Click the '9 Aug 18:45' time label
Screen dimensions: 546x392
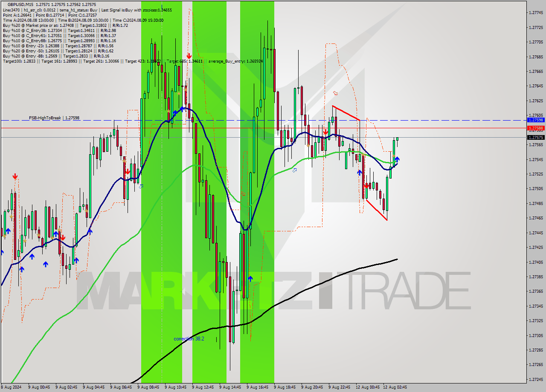coord(285,387)
